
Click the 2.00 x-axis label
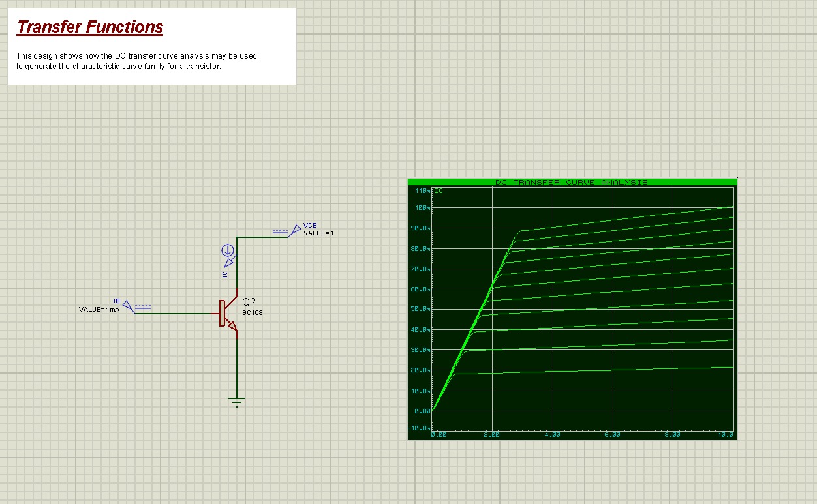tap(492, 435)
